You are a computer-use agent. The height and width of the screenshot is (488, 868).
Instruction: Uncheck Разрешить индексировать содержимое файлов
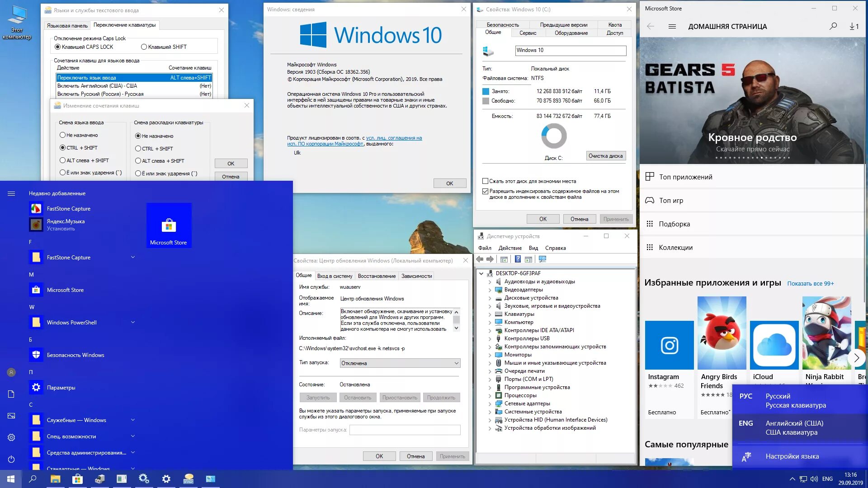coord(485,192)
